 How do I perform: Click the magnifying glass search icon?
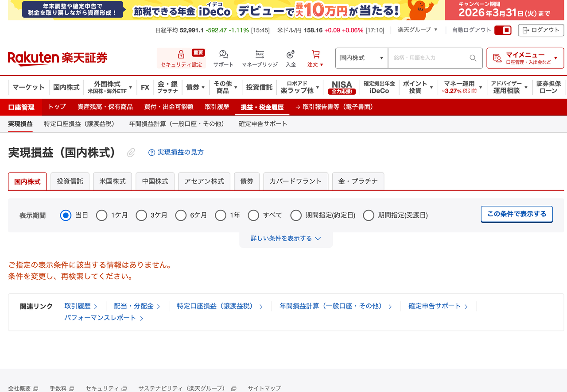point(473,58)
